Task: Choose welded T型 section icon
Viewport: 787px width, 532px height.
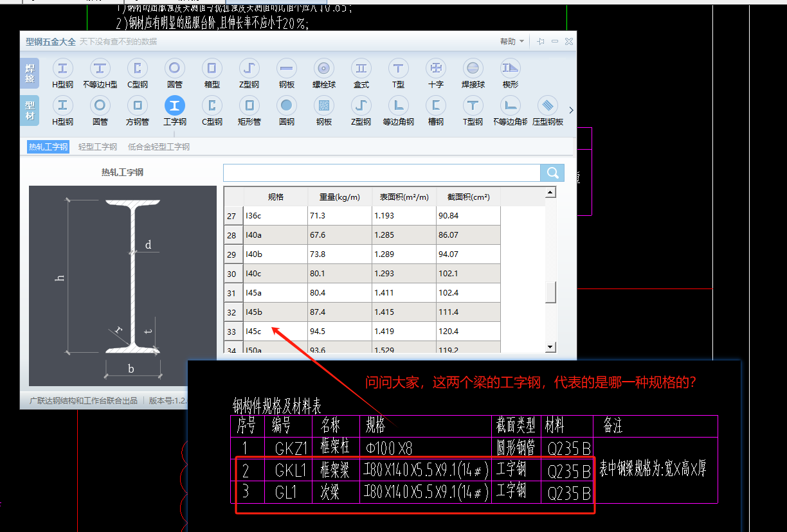Action: pos(398,73)
